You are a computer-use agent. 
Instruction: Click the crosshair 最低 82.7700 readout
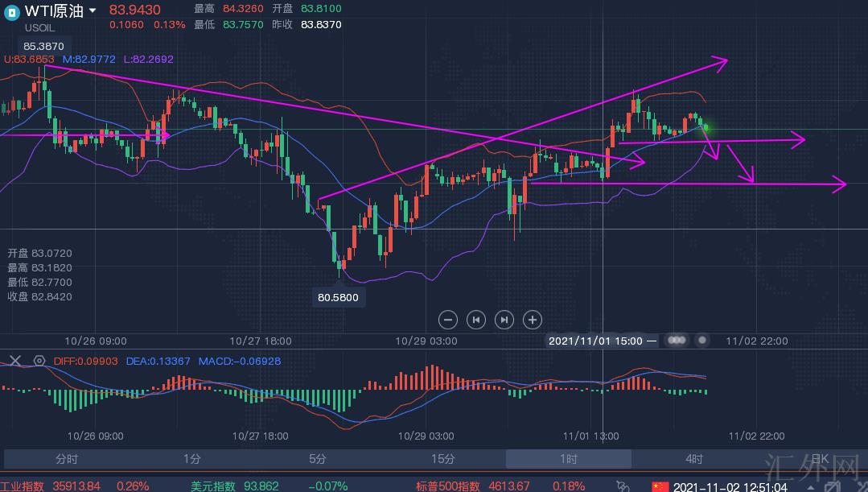point(40,282)
